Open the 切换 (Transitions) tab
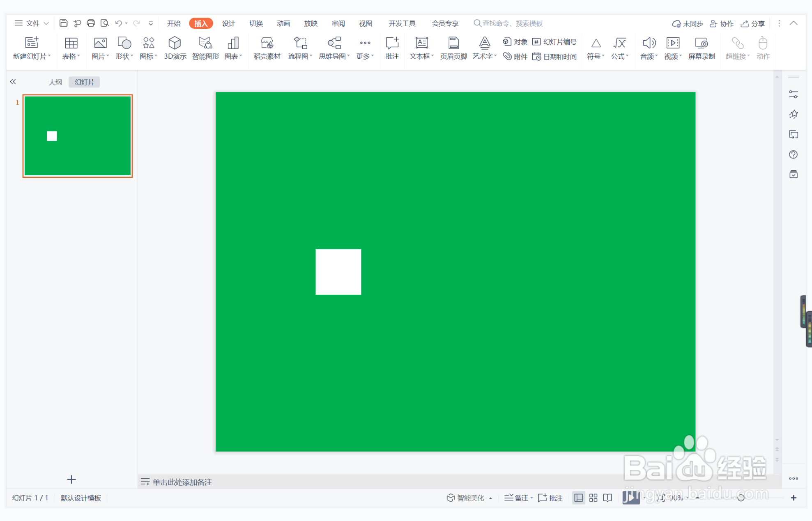 pyautogui.click(x=256, y=23)
